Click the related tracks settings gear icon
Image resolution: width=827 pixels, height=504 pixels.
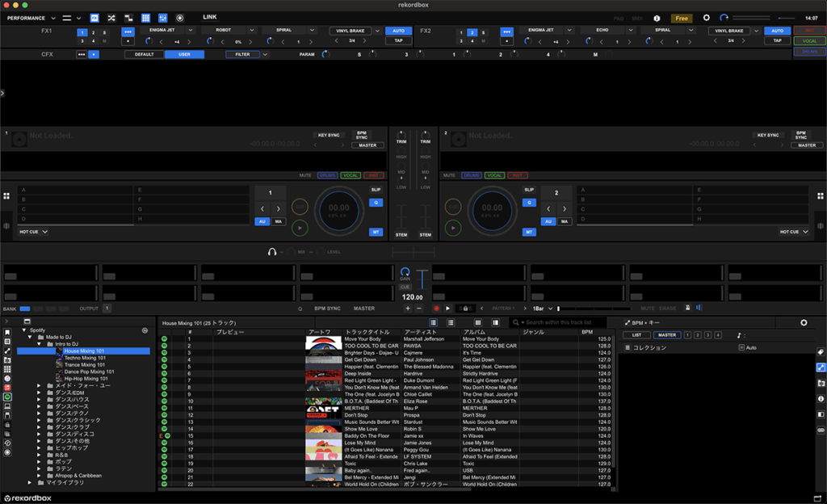pyautogui.click(x=804, y=322)
